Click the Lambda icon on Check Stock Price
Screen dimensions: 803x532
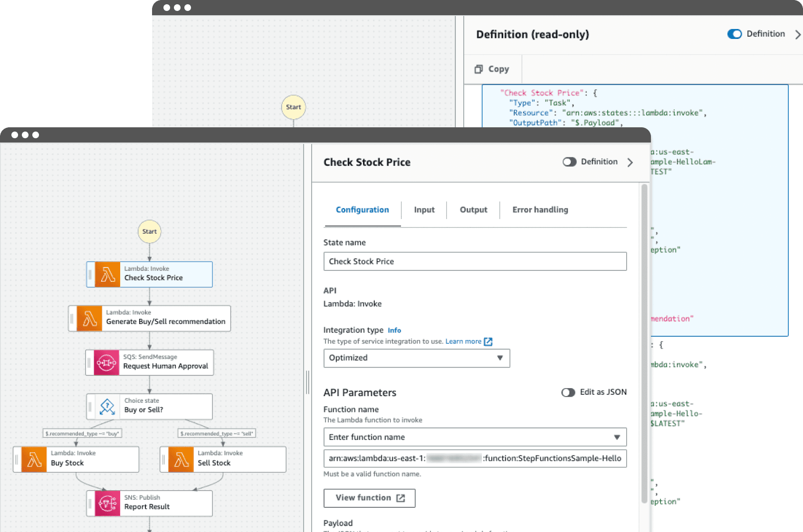coord(107,275)
